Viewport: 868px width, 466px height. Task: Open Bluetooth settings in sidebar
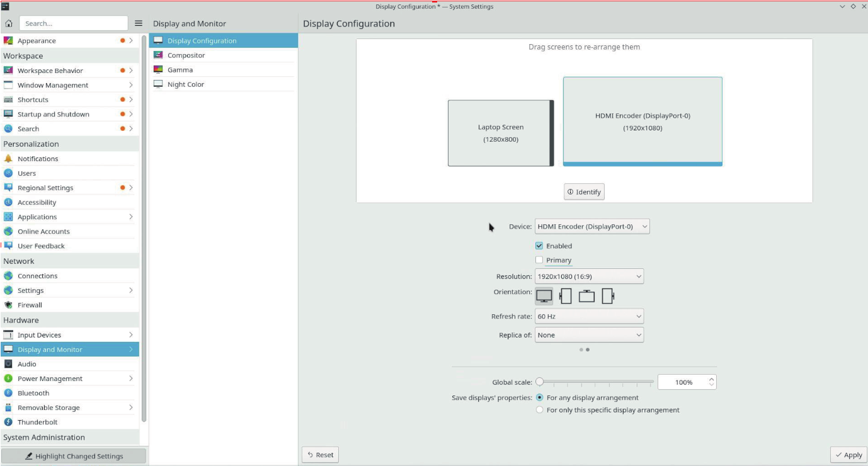tap(33, 393)
